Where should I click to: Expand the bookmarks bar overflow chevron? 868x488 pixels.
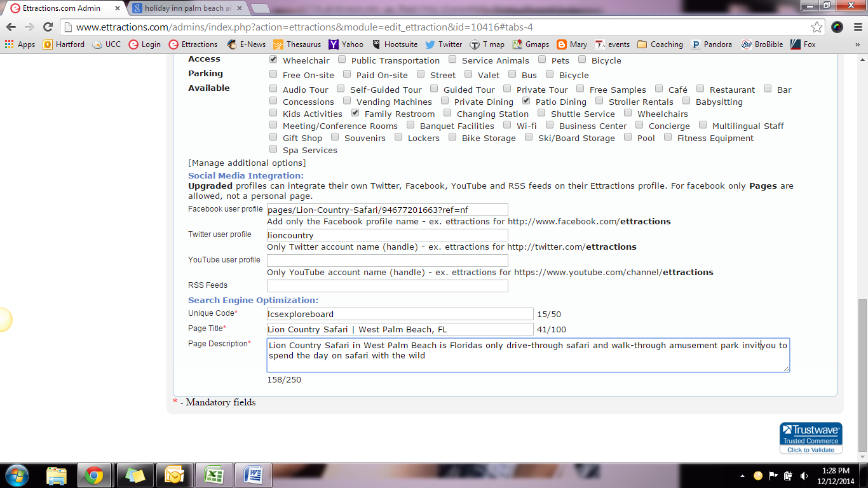pos(857,44)
